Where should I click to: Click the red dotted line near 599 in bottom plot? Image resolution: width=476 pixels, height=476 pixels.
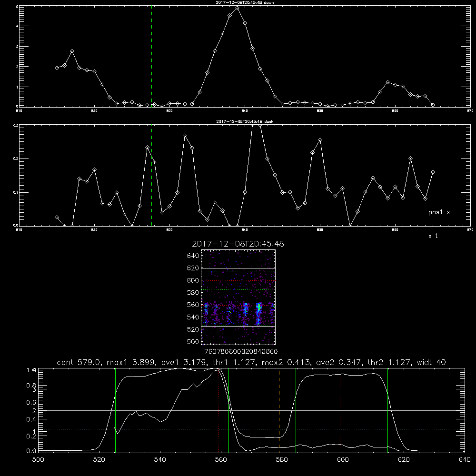340,410
